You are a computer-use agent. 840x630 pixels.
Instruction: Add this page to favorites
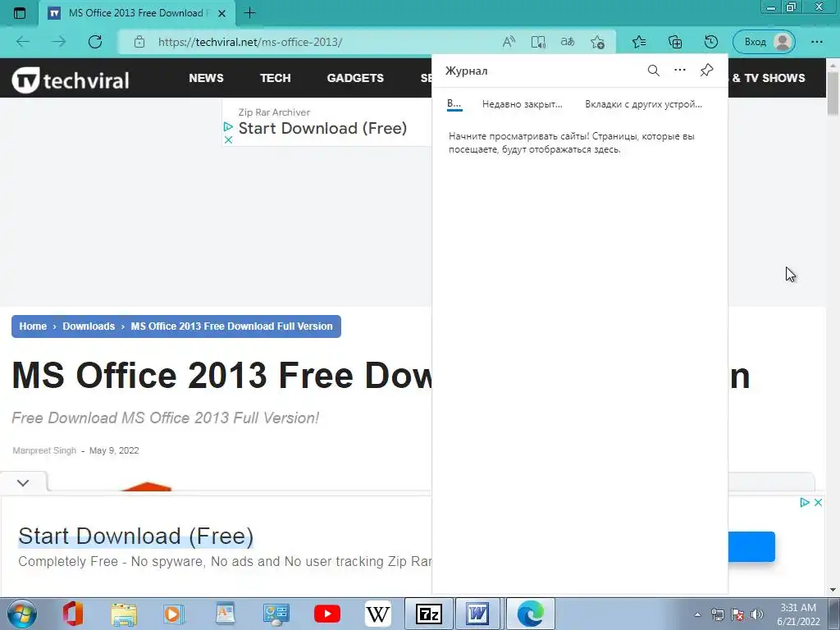(x=597, y=42)
